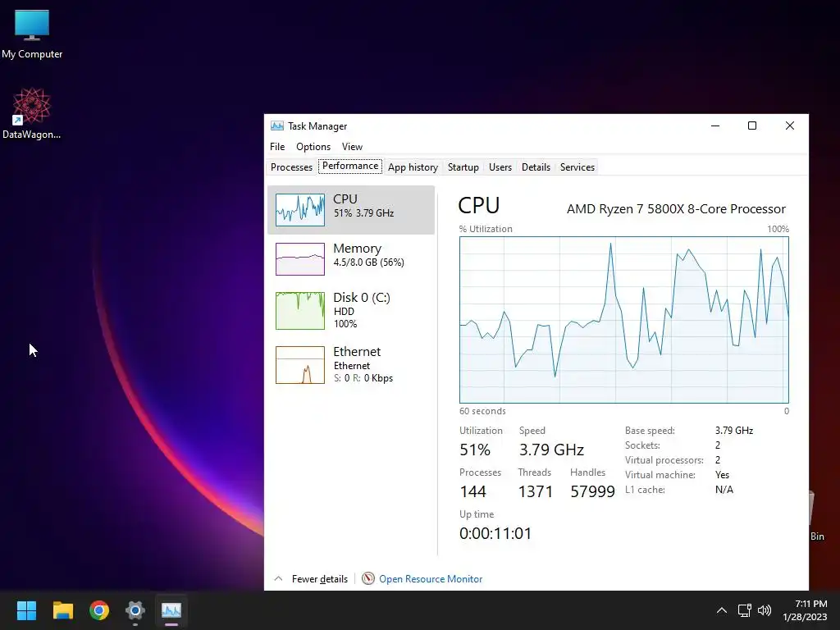Open Resource Monitor link

coord(431,579)
